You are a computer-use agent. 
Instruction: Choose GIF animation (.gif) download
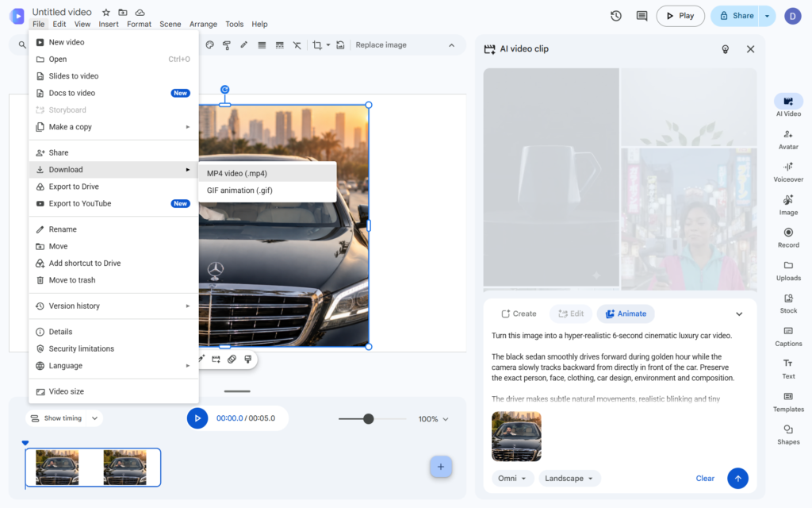pos(267,190)
